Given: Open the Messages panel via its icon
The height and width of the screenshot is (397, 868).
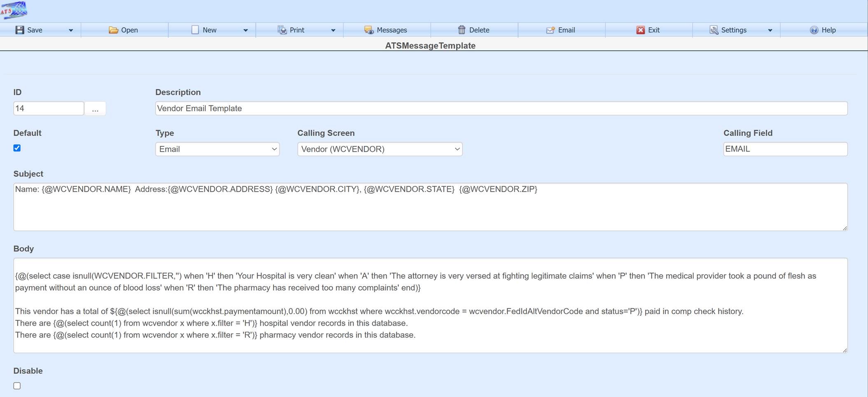Looking at the screenshot, I should pos(368,30).
